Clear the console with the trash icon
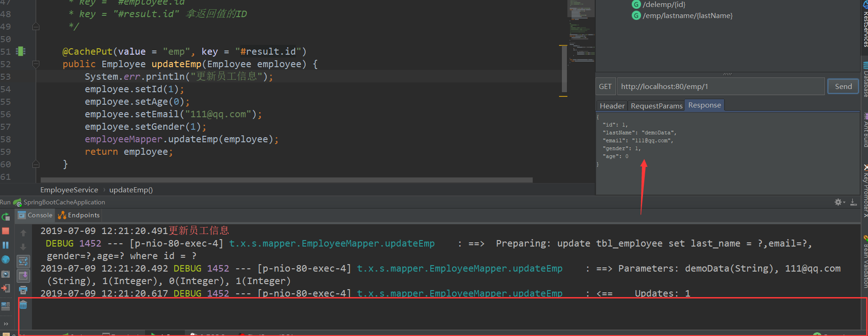This screenshot has height=336, width=868. click(x=23, y=304)
